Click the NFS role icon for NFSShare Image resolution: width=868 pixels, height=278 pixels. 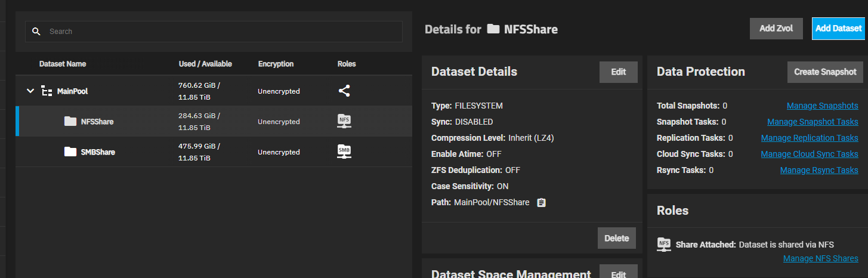[344, 121]
